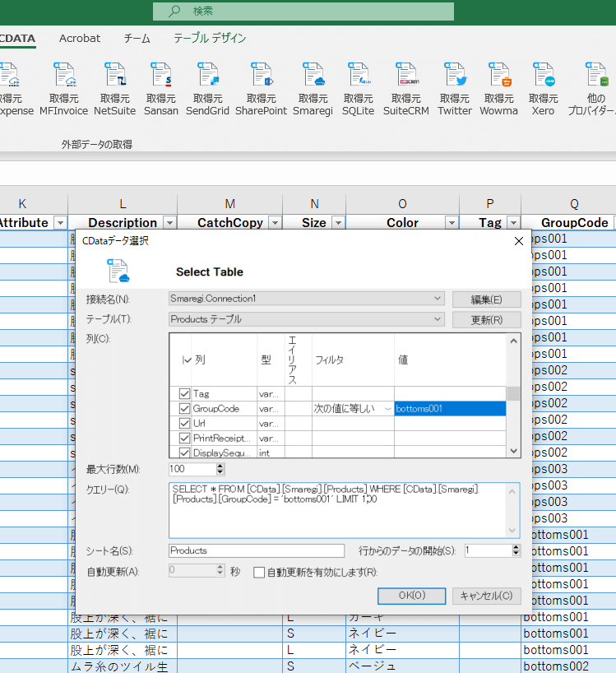
Task: Enable the auto-refresh checkbox (自動更新を有効にします)
Action: click(x=259, y=573)
